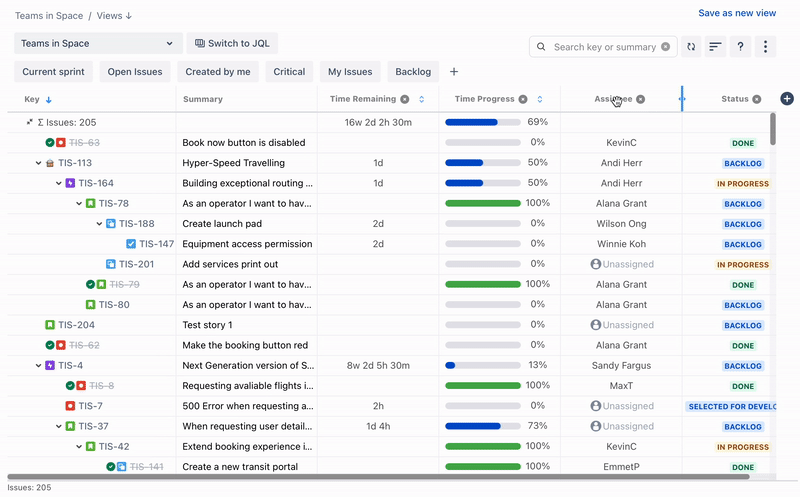Open issue TIS-201 key link

point(136,264)
